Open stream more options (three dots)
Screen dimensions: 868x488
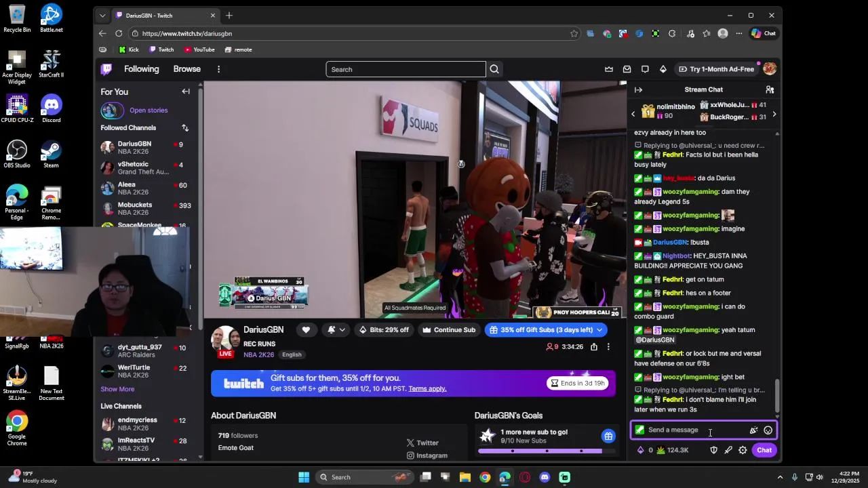coord(608,347)
